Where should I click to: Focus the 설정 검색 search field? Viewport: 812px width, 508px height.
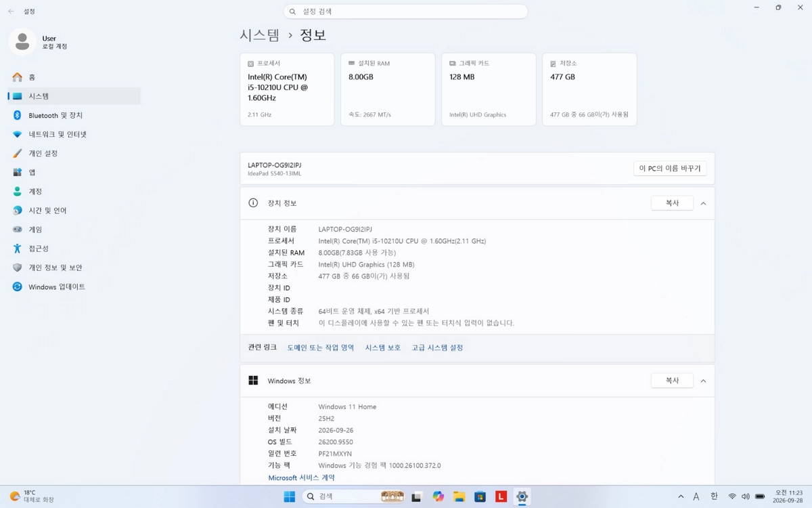(405, 12)
